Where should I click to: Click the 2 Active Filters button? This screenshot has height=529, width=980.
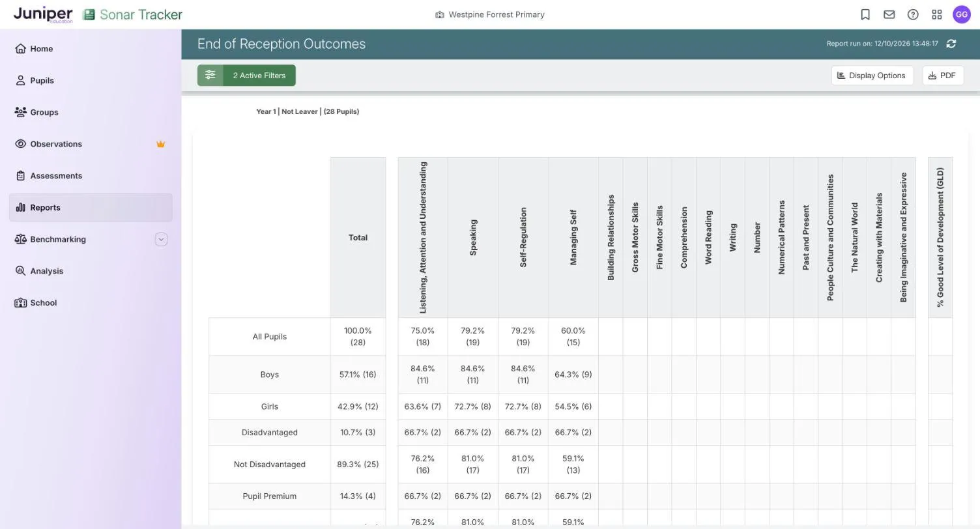tap(246, 75)
